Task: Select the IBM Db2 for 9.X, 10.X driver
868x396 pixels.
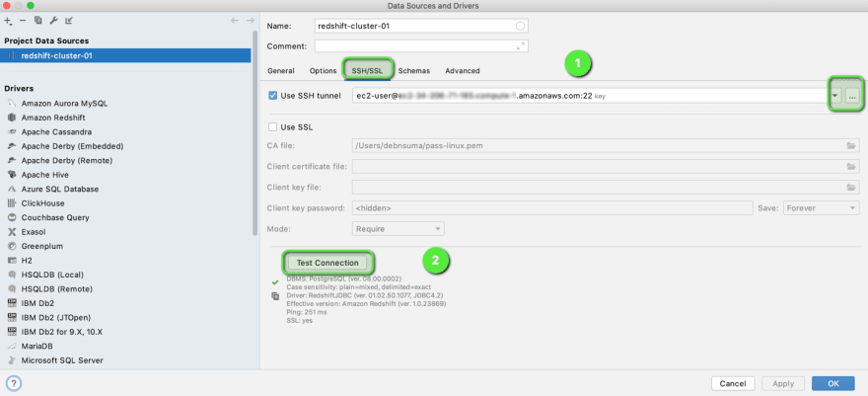Action: 62,332
